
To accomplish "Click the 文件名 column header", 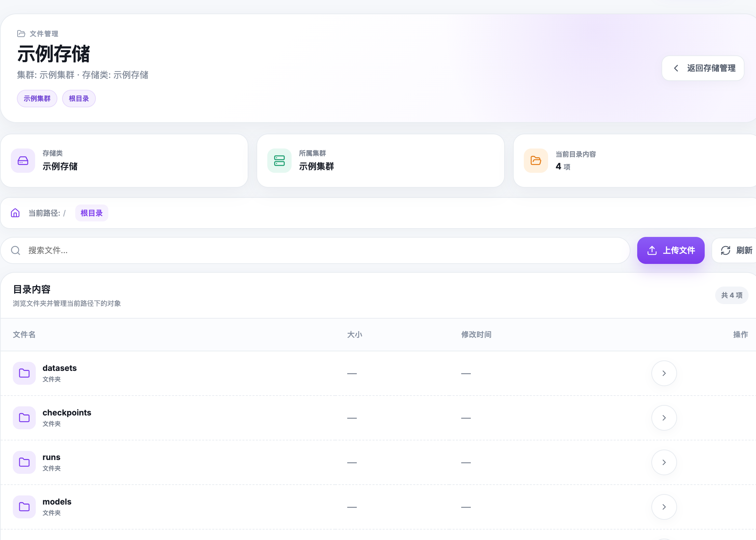I will pos(24,334).
